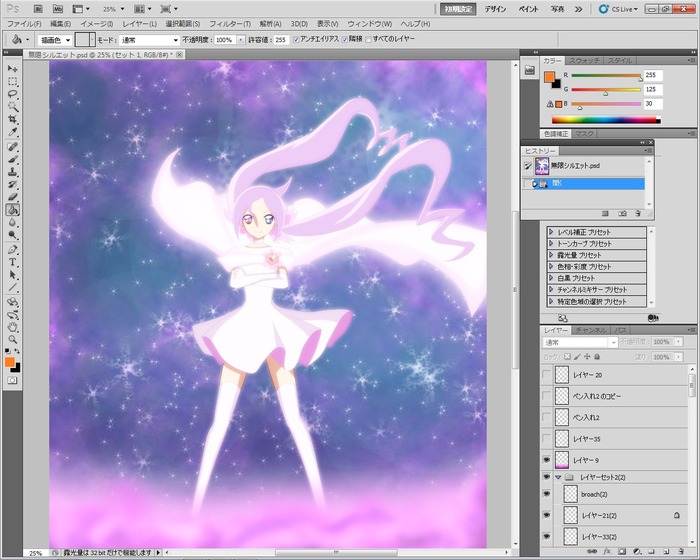Open the fill source 描画色 dropdown
The image size is (700, 560).
55,40
